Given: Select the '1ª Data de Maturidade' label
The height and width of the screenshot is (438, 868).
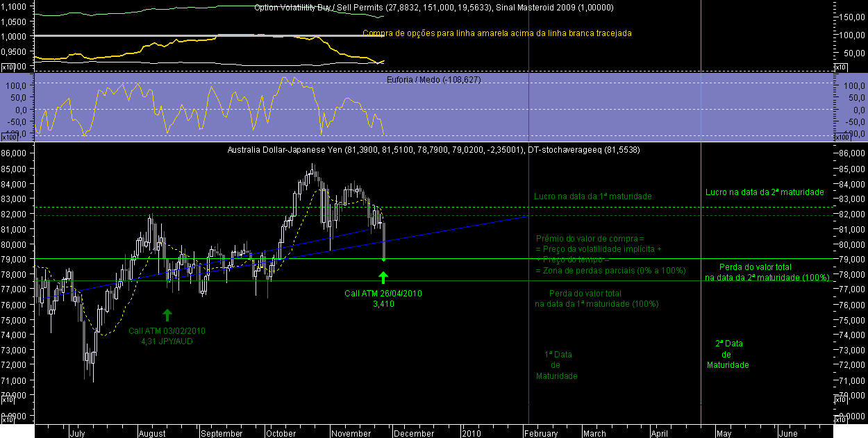Looking at the screenshot, I should (557, 364).
